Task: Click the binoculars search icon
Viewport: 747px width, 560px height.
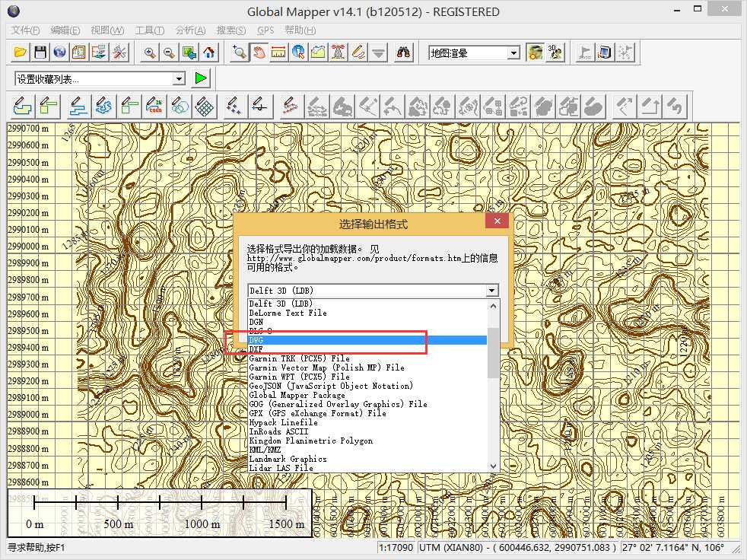Action: coord(403,52)
